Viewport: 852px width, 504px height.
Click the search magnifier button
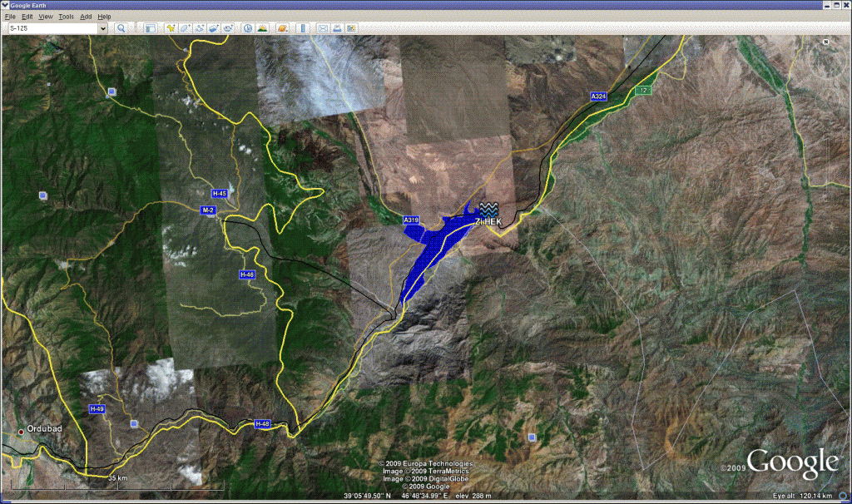(x=121, y=28)
